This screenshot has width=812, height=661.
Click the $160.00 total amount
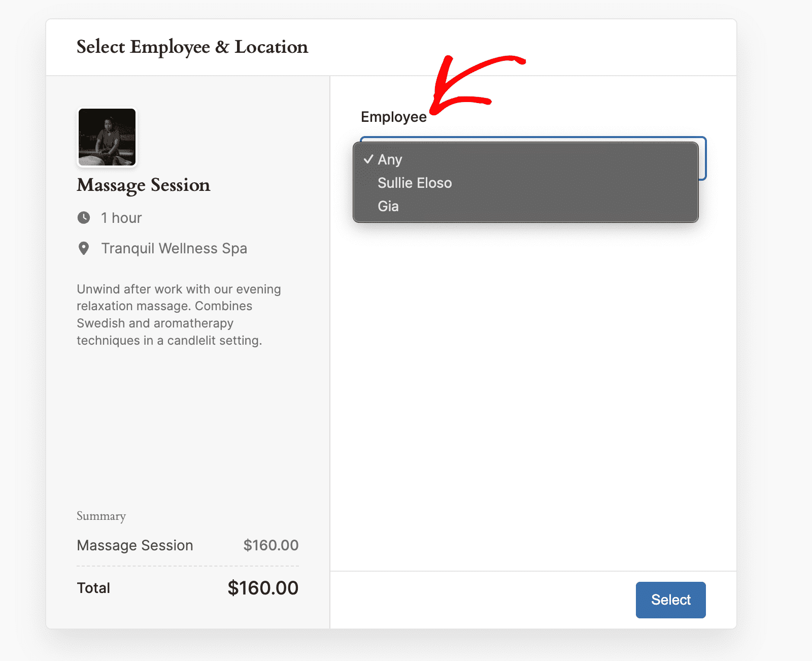click(262, 587)
